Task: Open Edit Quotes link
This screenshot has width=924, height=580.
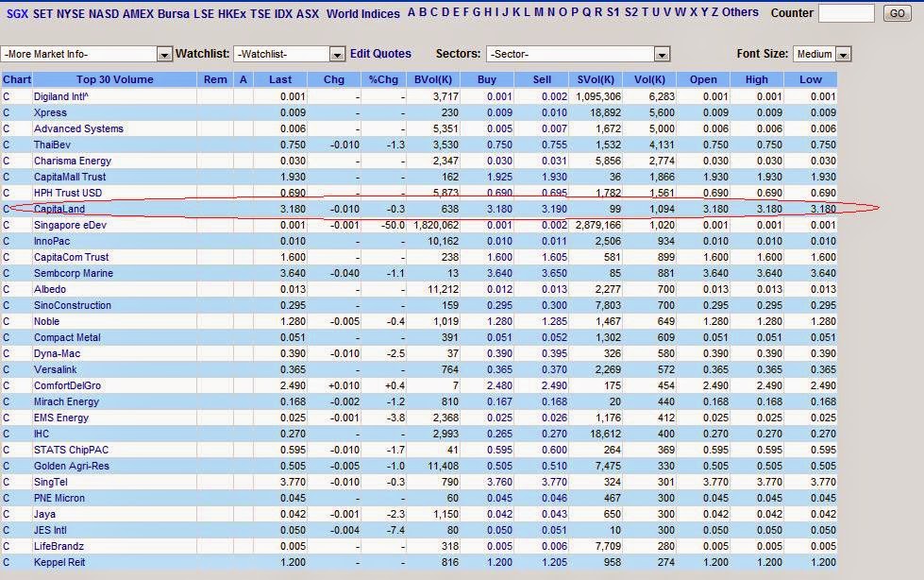Action: tap(380, 54)
